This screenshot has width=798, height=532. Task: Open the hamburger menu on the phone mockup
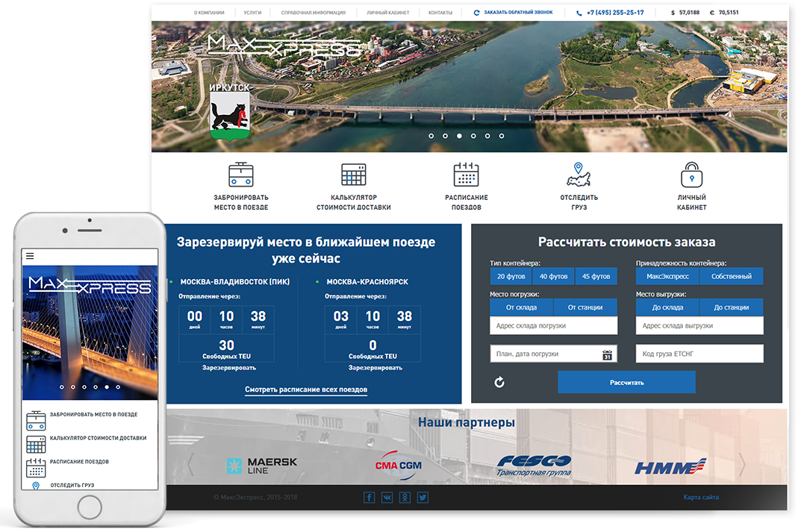(30, 256)
